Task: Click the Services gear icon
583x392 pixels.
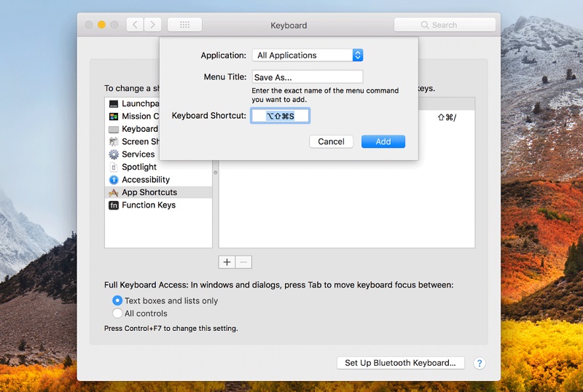Action: click(x=114, y=154)
